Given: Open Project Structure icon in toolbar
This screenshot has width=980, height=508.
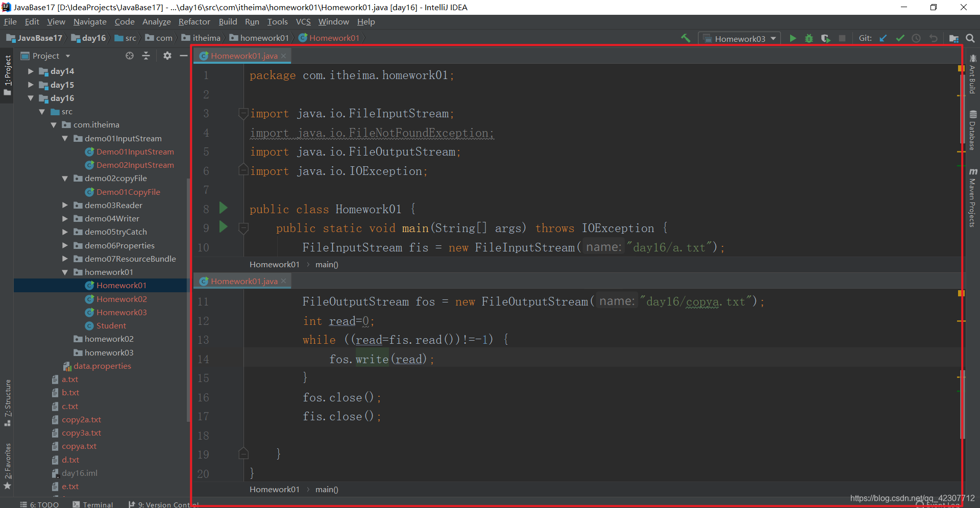Looking at the screenshot, I should pos(953,38).
